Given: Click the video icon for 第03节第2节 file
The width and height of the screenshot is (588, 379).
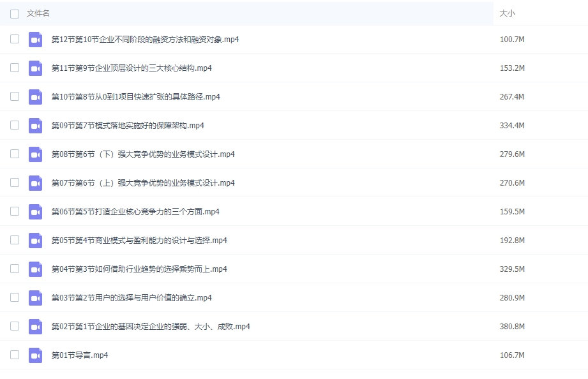Looking at the screenshot, I should point(35,298).
